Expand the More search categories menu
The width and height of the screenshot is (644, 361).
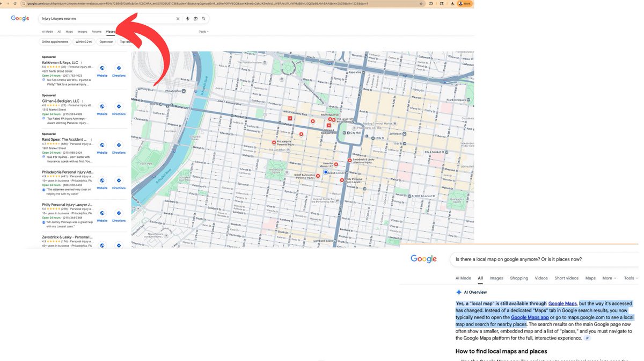click(608, 278)
